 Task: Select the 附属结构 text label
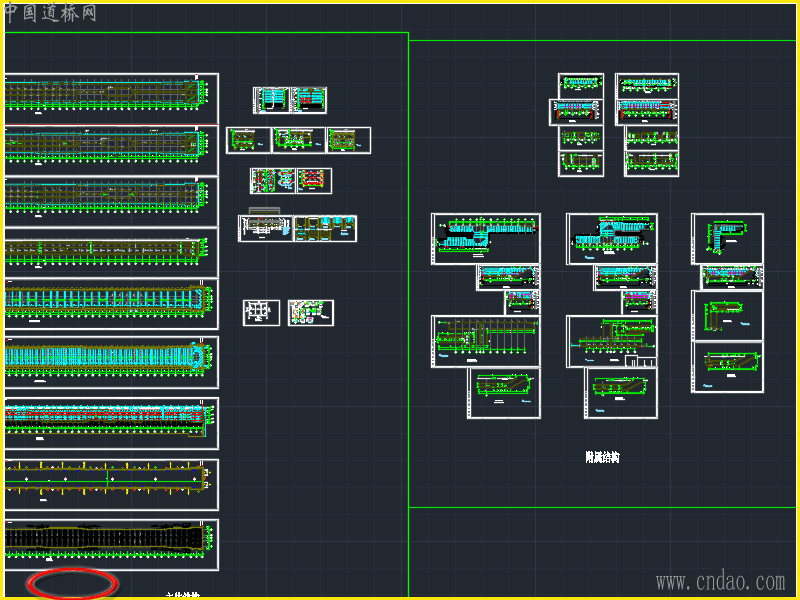602,457
